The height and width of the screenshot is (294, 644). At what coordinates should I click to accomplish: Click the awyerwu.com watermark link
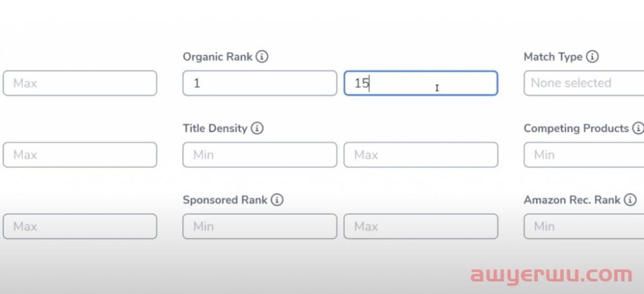point(551,275)
